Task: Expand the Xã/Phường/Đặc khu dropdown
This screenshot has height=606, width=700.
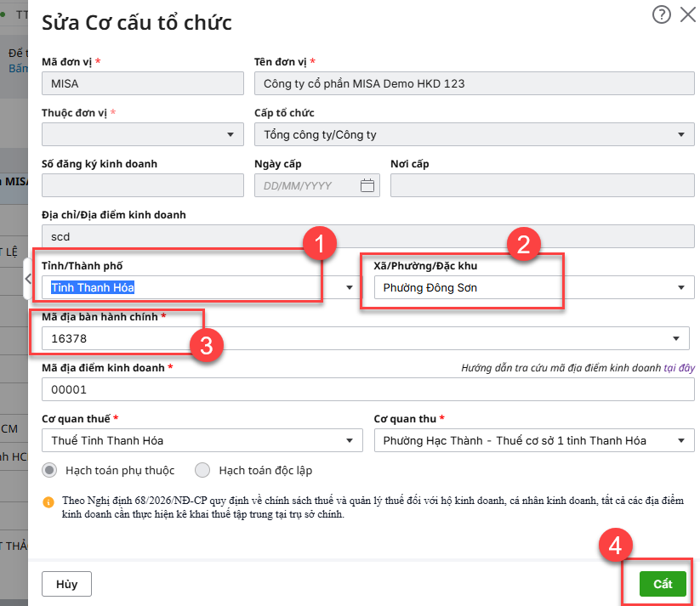Action: pyautogui.click(x=680, y=288)
